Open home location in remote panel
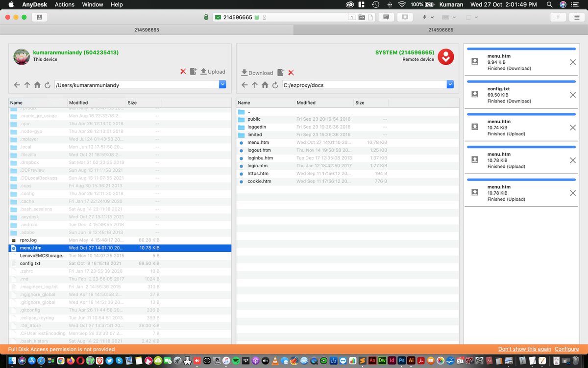 pyautogui.click(x=265, y=85)
